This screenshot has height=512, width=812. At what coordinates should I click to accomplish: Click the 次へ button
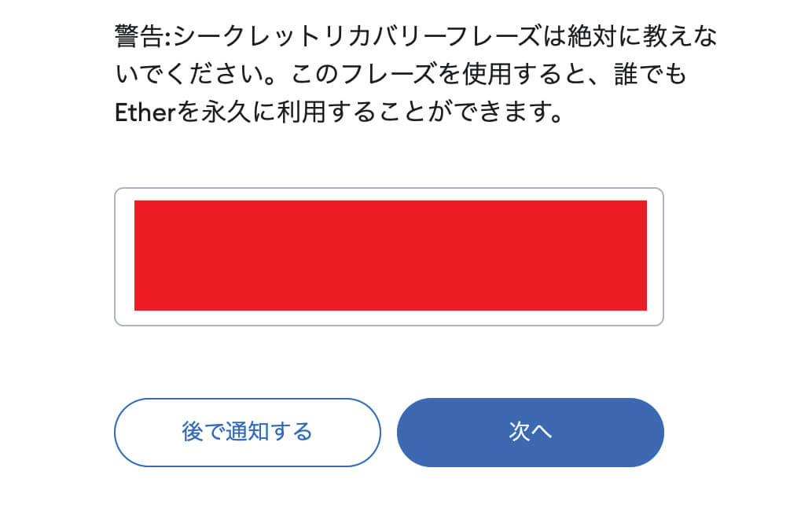pos(530,433)
